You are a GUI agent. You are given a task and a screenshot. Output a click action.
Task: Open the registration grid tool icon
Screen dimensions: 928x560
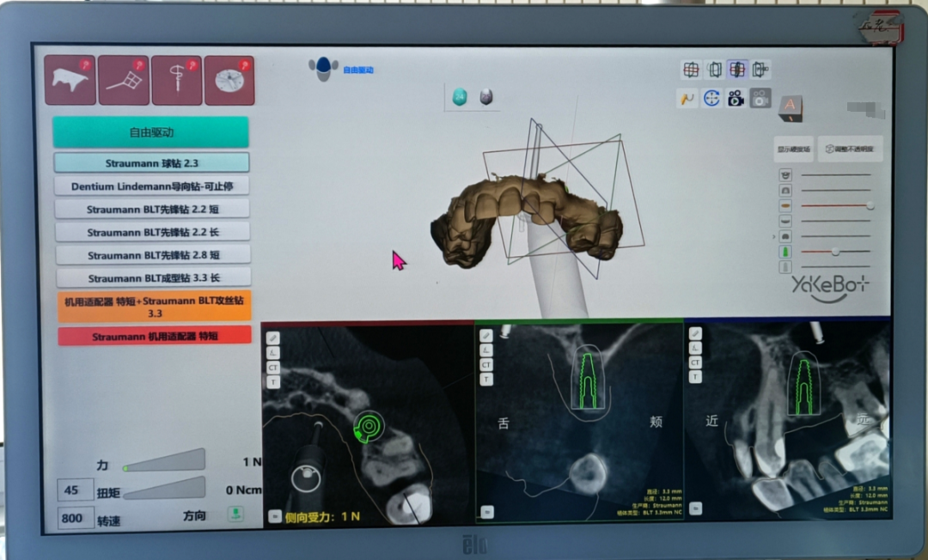(124, 81)
